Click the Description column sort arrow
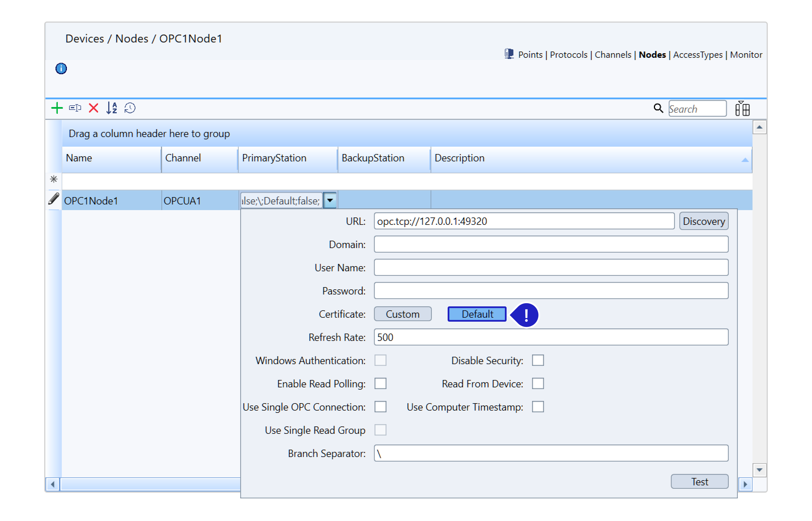This screenshot has height=521, width=812. click(744, 160)
